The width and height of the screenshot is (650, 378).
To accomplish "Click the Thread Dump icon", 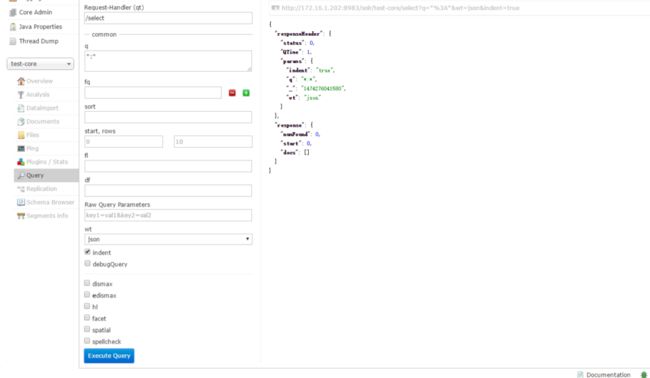I will [x=13, y=41].
